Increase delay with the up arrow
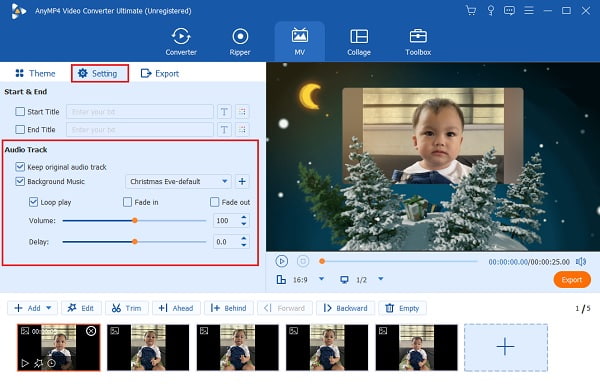The image size is (600, 390). click(x=244, y=238)
